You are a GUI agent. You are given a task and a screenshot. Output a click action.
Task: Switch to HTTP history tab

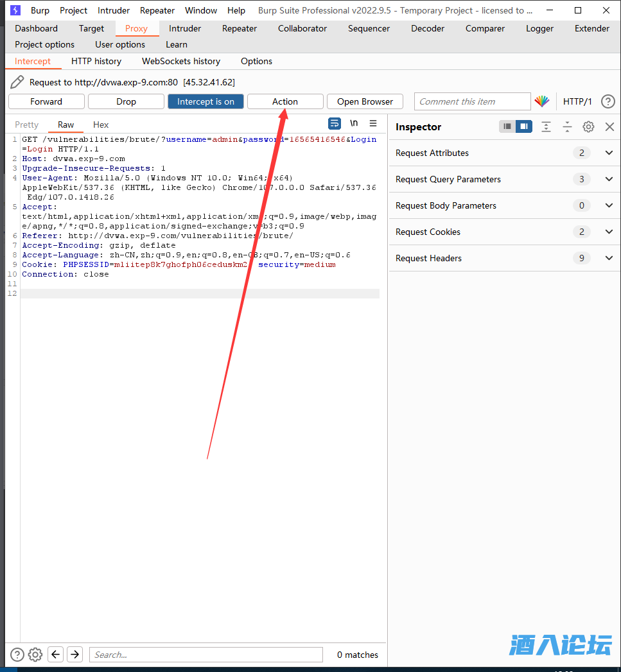pyautogui.click(x=96, y=61)
